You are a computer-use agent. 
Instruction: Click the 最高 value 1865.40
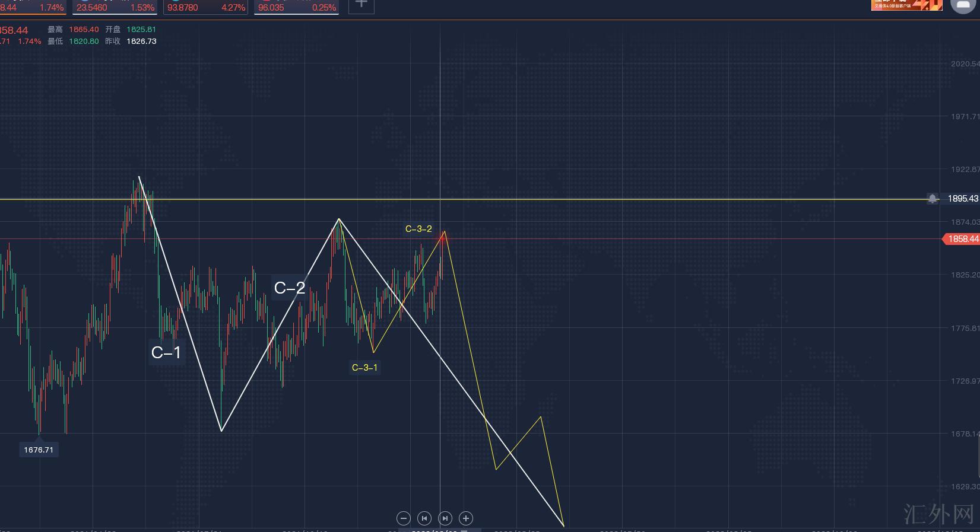pyautogui.click(x=84, y=29)
